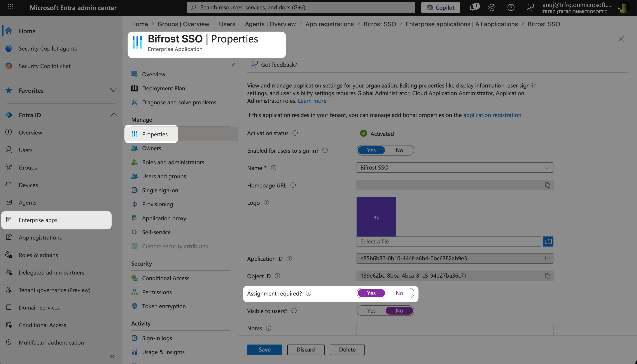Image resolution: width=637 pixels, height=364 pixels.
Task: Click the Security Copilot agents icon
Action: tap(9, 48)
